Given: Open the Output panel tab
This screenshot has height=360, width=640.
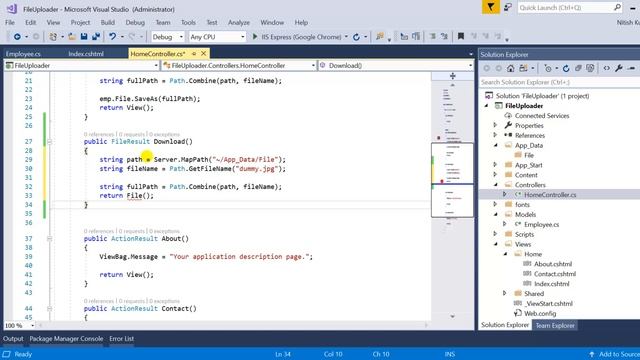Looking at the screenshot, I should coord(13,338).
